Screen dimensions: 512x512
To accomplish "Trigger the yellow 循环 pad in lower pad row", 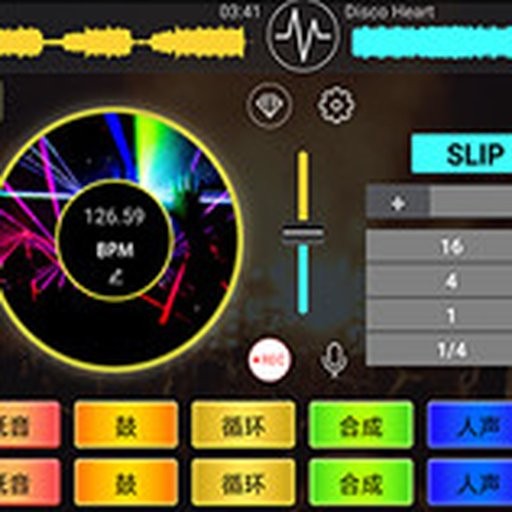I will tap(243, 482).
